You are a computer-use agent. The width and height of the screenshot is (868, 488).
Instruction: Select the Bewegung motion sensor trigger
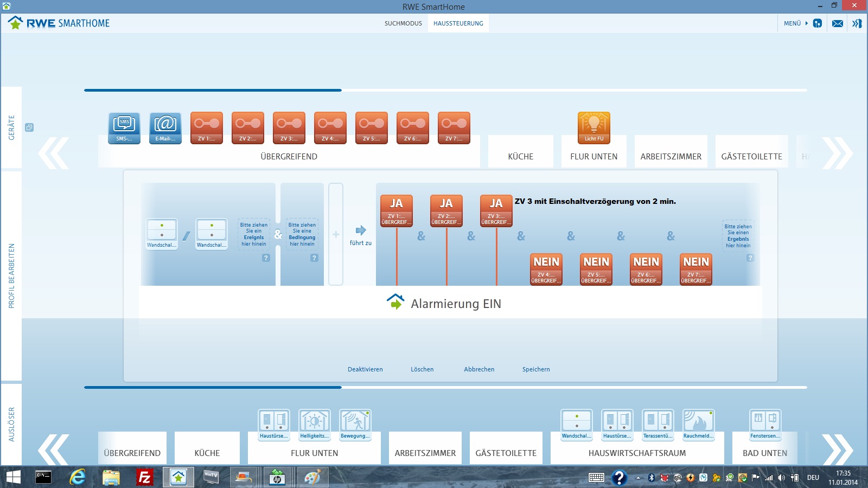355,425
